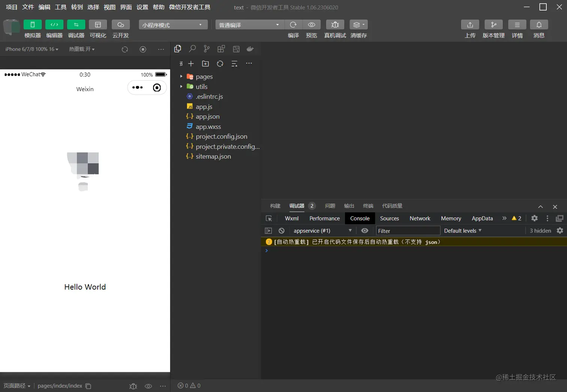Open cloud development (云开发)
567x392 pixels.
coord(121,25)
